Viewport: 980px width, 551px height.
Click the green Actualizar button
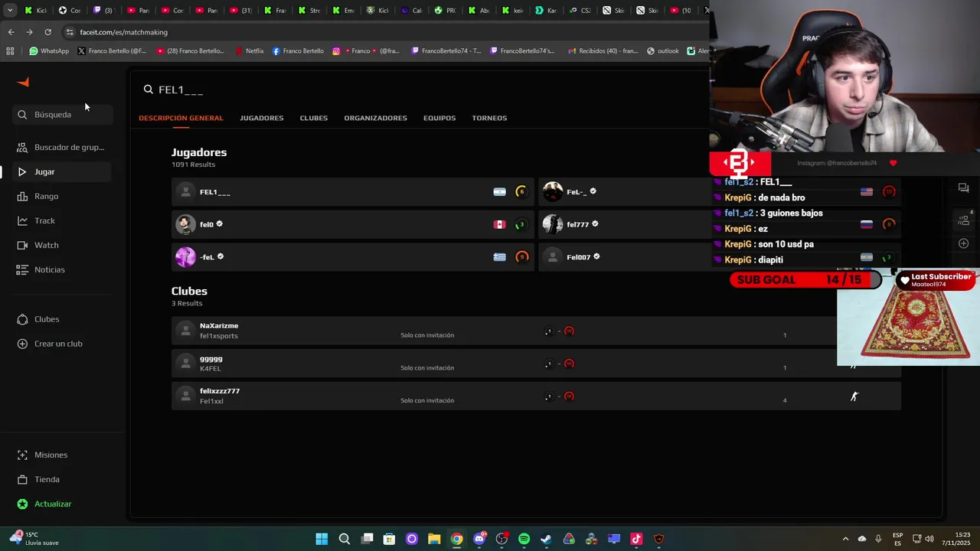point(44,504)
